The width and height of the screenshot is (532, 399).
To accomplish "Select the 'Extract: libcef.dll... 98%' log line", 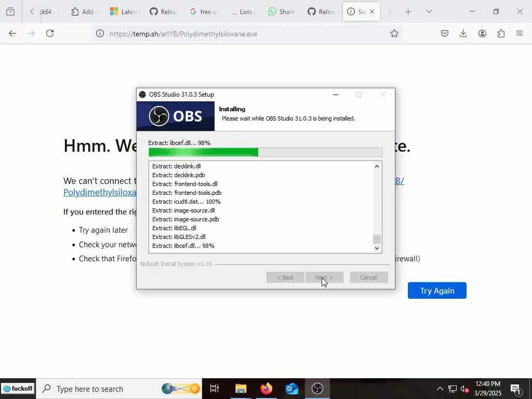I will (x=183, y=246).
